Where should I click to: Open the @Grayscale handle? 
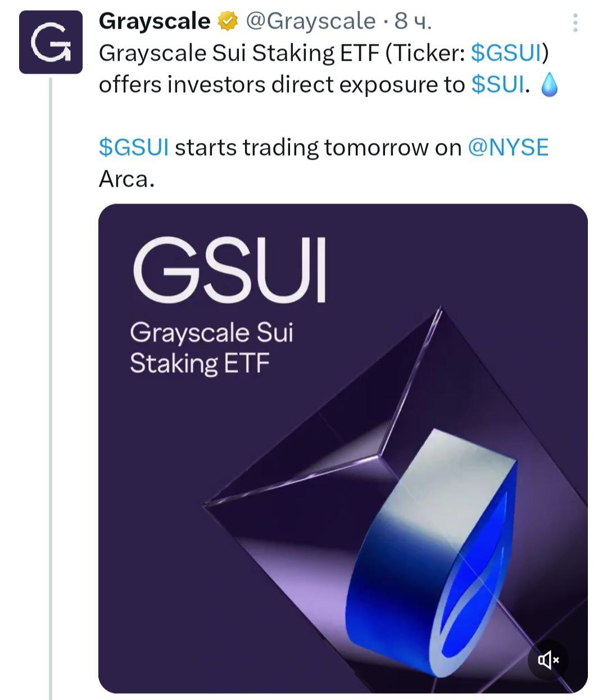pyautogui.click(x=311, y=21)
